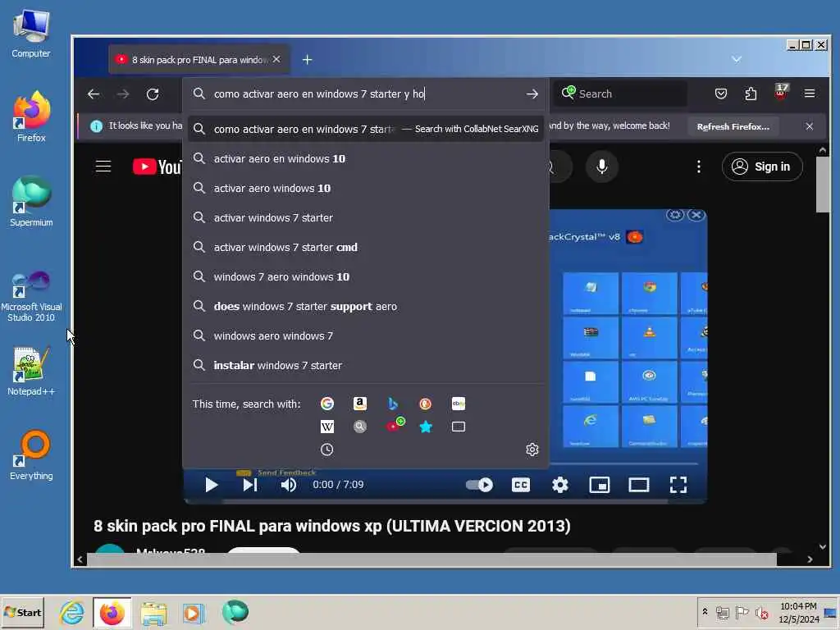
Task: Switch to theater mode
Action: [638, 485]
